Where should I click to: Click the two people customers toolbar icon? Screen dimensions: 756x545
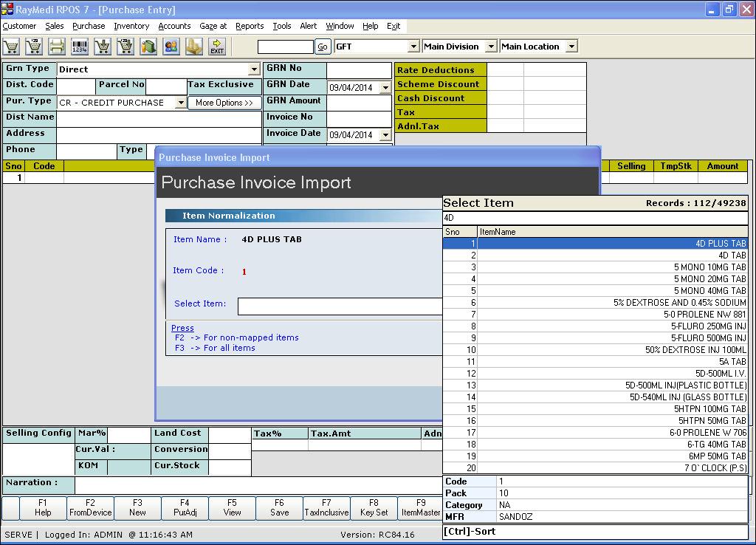click(171, 47)
